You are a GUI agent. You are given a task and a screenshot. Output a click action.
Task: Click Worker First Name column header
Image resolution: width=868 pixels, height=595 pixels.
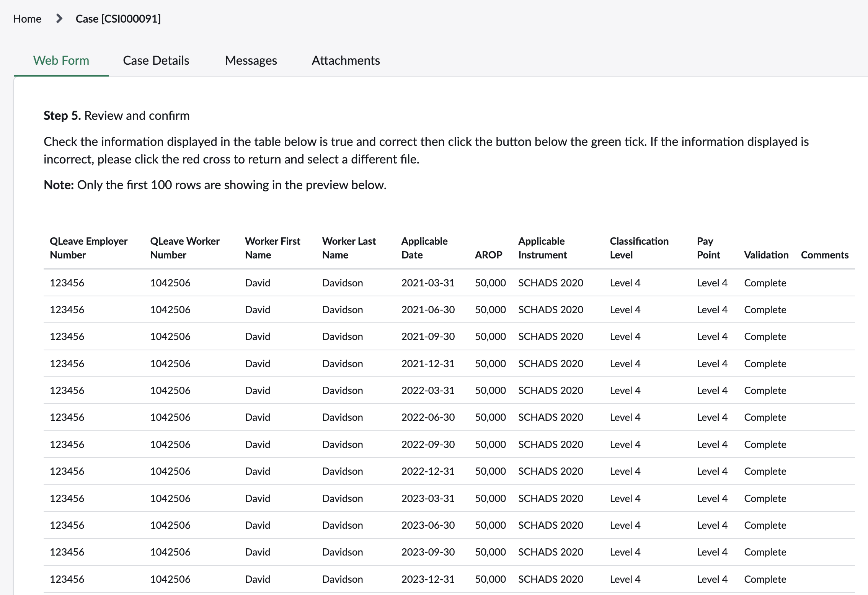[x=272, y=248]
